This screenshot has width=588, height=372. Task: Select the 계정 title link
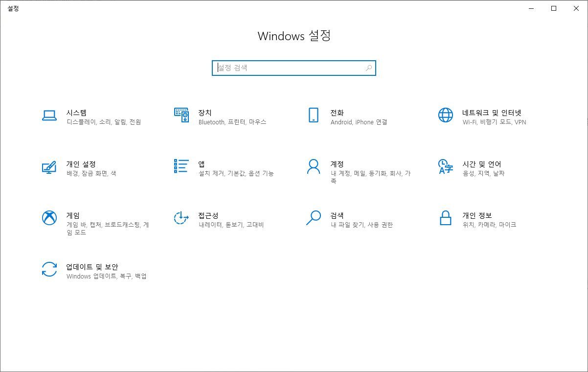pos(337,164)
